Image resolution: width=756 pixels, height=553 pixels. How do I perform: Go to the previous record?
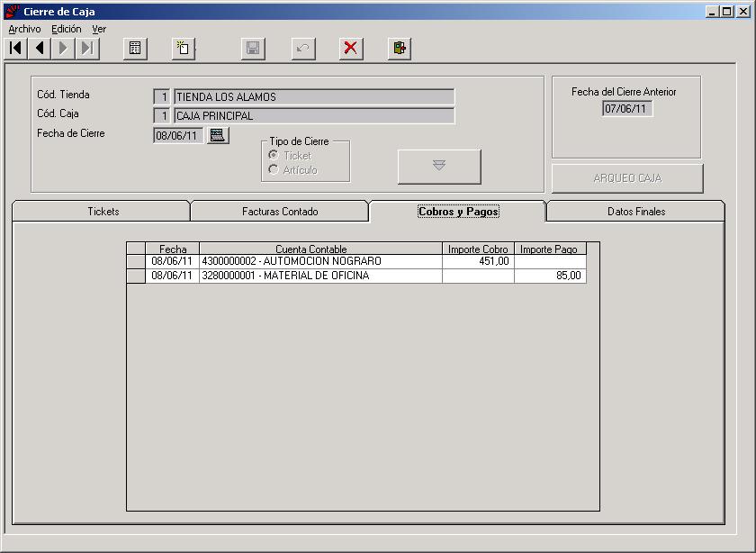40,49
